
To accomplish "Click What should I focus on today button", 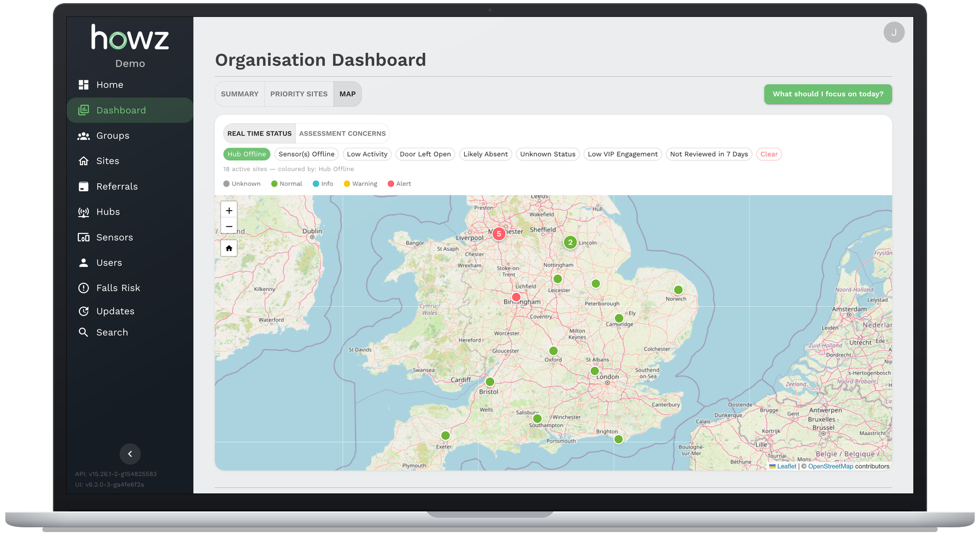I will (828, 94).
